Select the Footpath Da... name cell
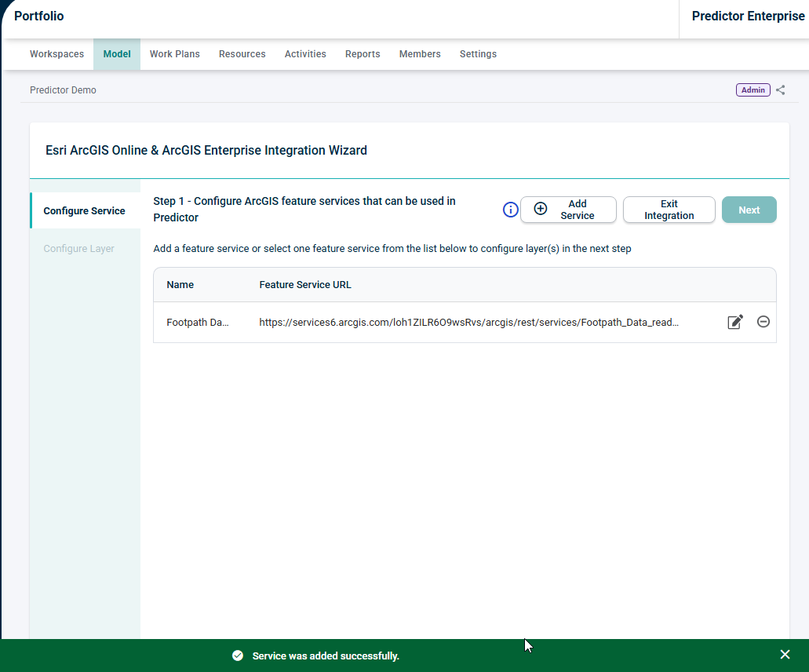 (x=198, y=322)
